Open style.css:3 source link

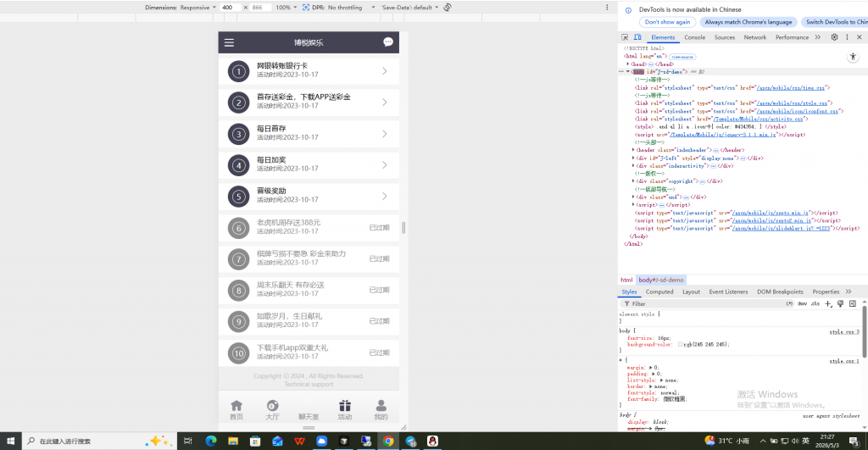[x=844, y=331]
